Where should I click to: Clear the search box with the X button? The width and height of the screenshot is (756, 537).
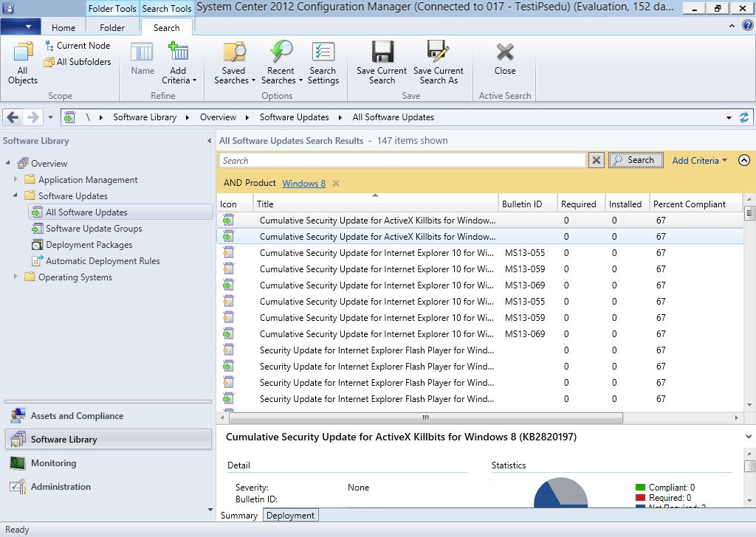(597, 160)
